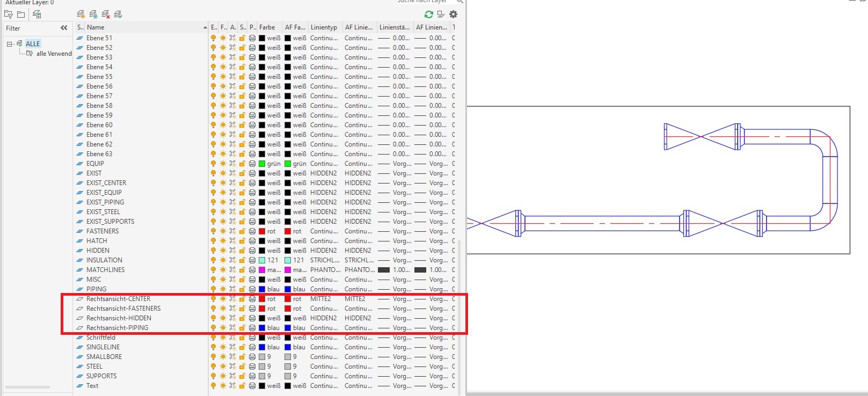Image resolution: width=868 pixels, height=396 pixels.
Task: Click MITTE2 linetype of Rechtsansicht-CENTER
Action: point(320,299)
